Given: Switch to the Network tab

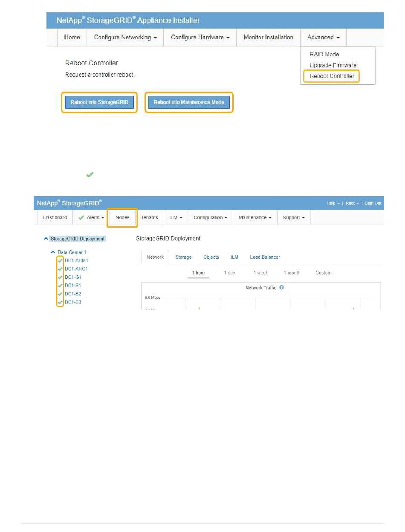Looking at the screenshot, I should [x=155, y=257].
